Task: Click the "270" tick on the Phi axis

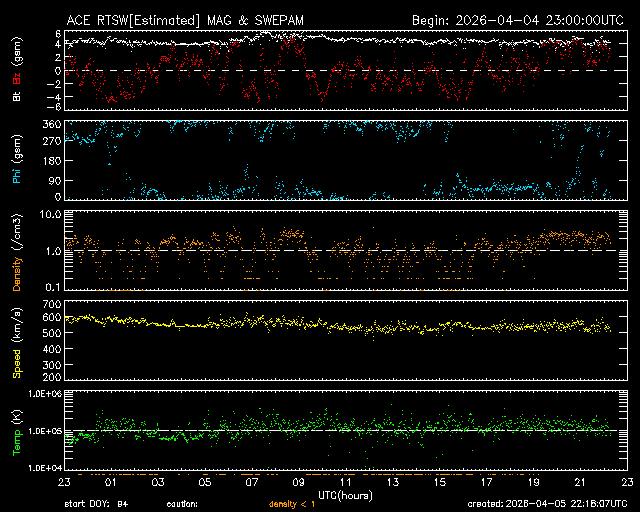Action: [x=52, y=141]
